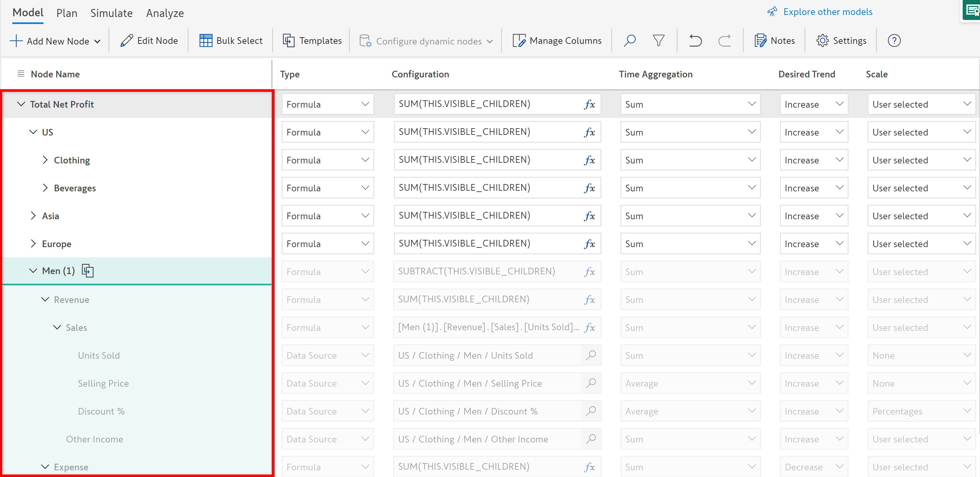Click the template icon next to Men (1)
This screenshot has height=477, width=980.
[88, 271]
